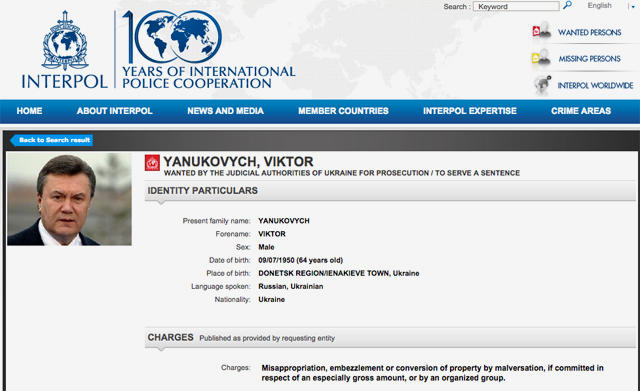Click the language dropdown arrow
Image resolution: width=640 pixels, height=391 pixels.
click(633, 7)
